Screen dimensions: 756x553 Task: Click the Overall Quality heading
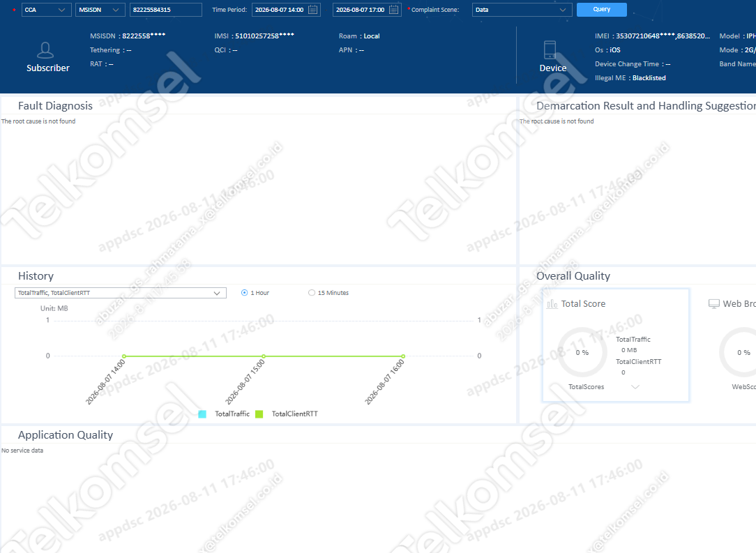click(573, 275)
